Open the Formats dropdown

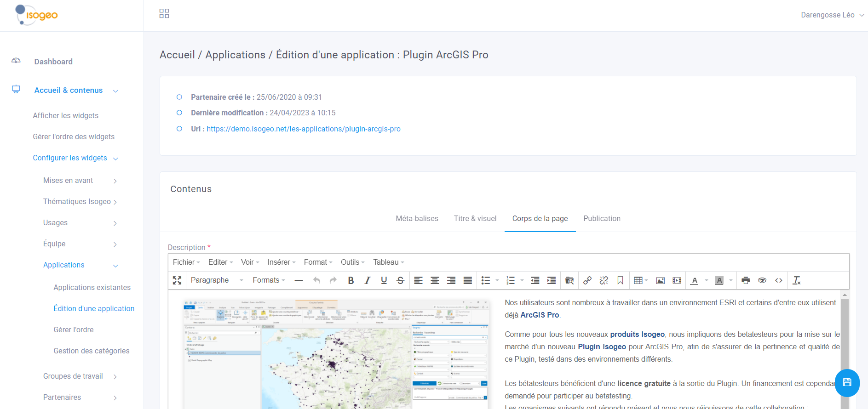tap(269, 280)
